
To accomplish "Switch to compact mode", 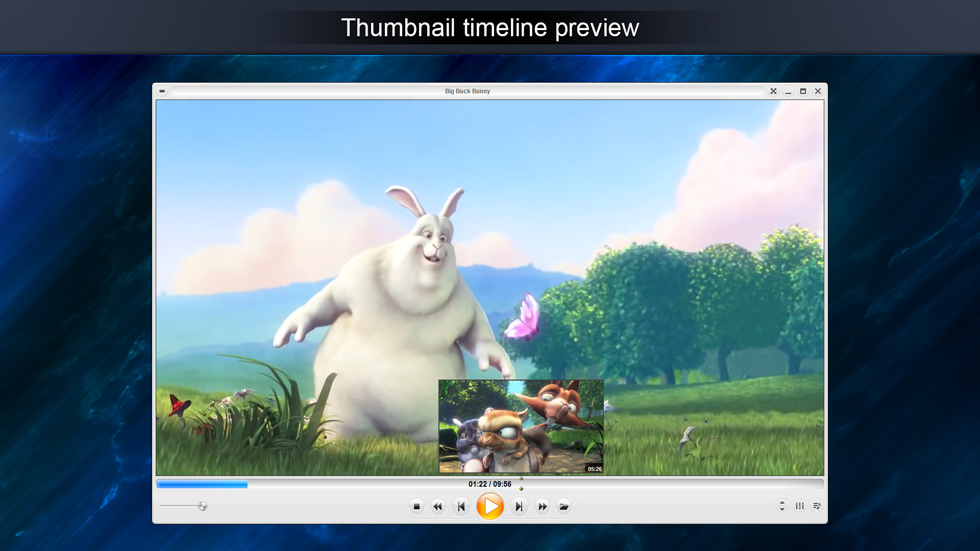I will pyautogui.click(x=162, y=91).
